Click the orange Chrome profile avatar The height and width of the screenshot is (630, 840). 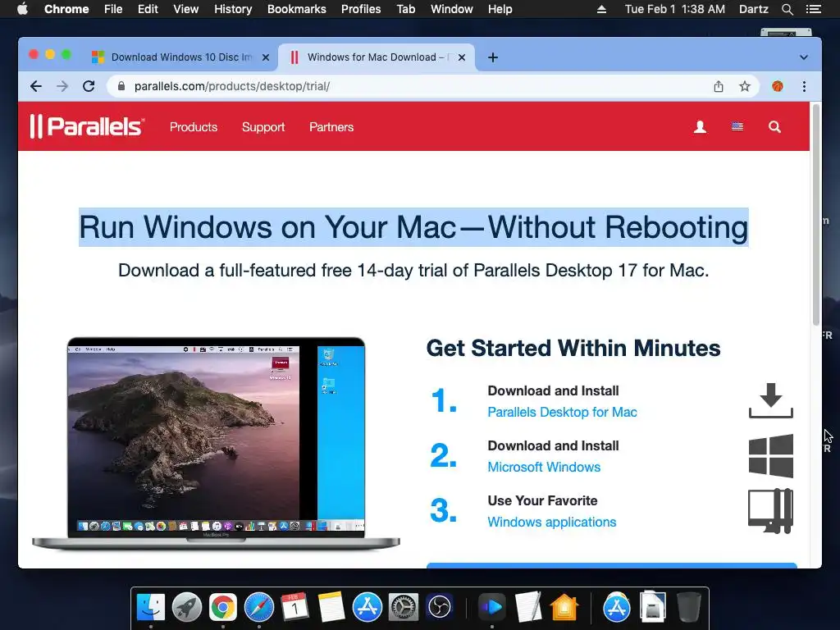778,86
